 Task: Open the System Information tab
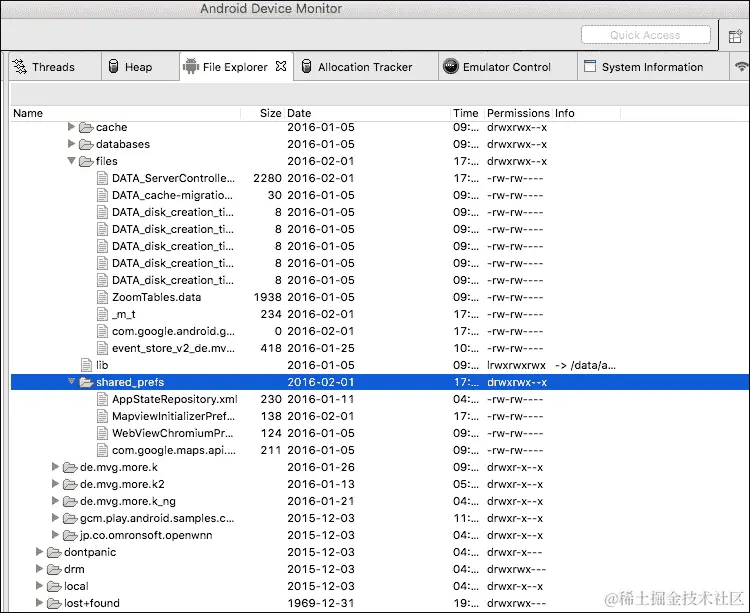click(x=652, y=67)
